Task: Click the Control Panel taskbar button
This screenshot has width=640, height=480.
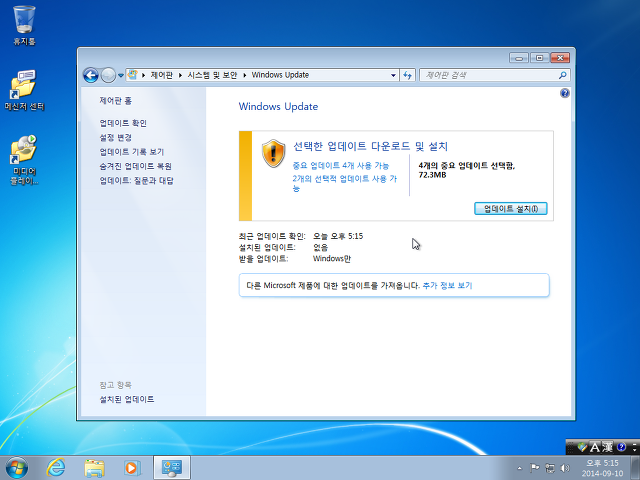Action: [172, 468]
